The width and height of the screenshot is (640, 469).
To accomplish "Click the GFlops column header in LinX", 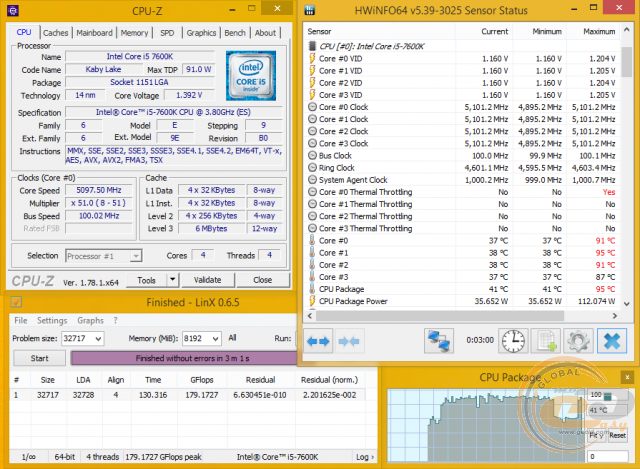I will point(202,380).
